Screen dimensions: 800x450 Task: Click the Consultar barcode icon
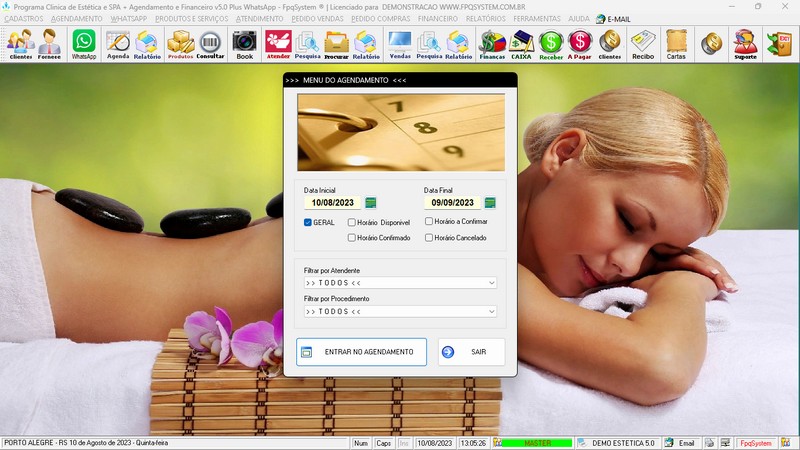point(210,44)
